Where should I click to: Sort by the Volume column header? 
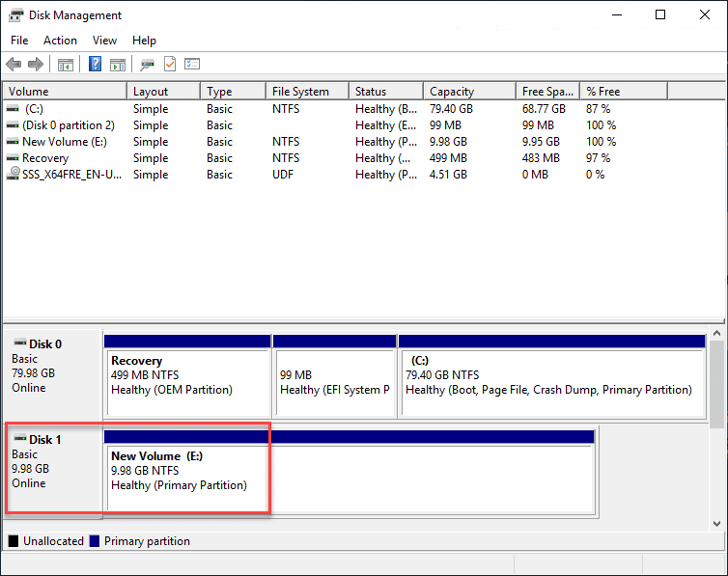[x=65, y=92]
